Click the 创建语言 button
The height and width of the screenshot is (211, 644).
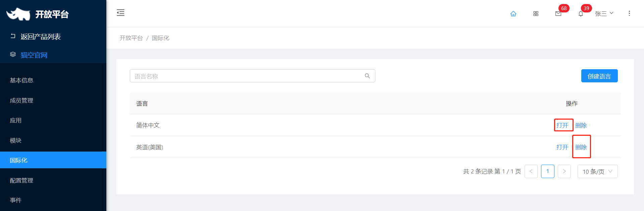(599, 76)
